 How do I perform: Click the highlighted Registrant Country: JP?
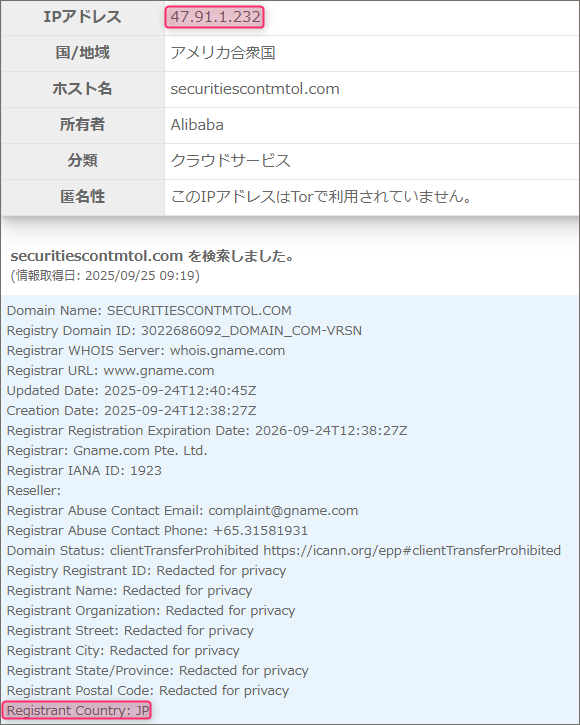(76, 710)
